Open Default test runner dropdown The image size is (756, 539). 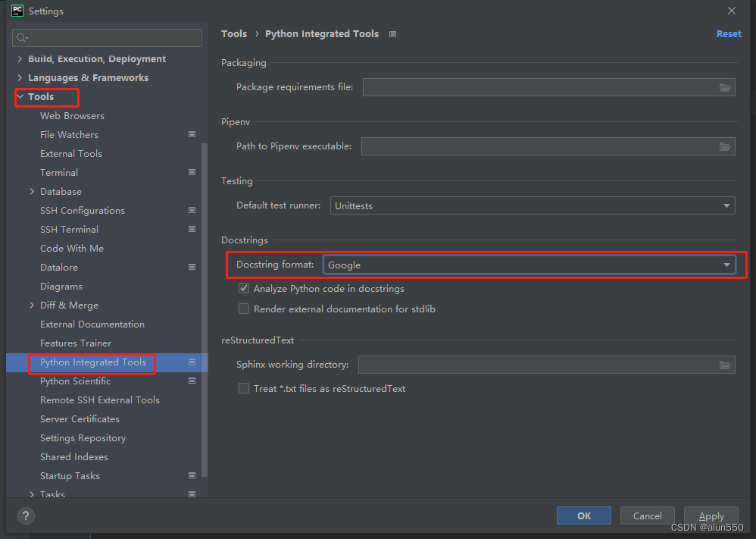533,205
